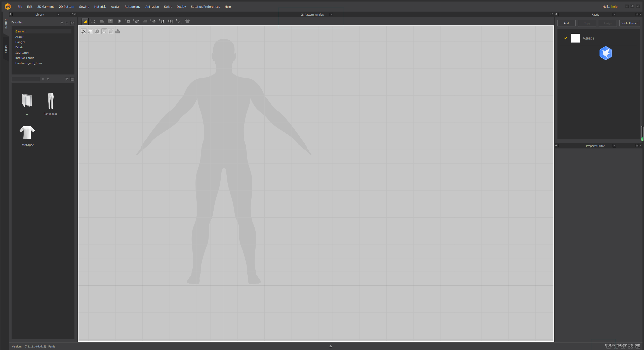The width and height of the screenshot is (644, 350).
Task: Toggle the pattern lock shirt icon
Action: [111, 31]
